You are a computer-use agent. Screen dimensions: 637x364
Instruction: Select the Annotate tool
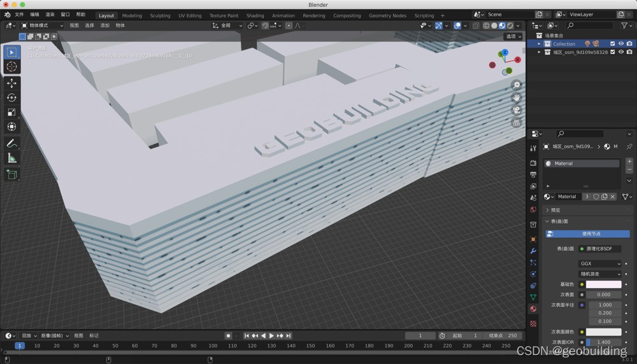(11, 143)
